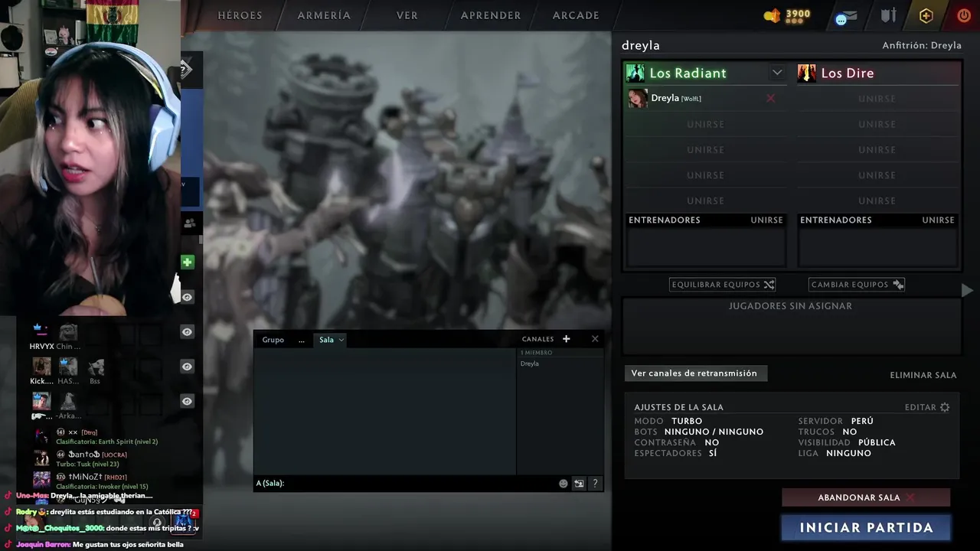Viewport: 980px width, 551px height.
Task: Click the SERVIDOR PERÚ setting value
Action: (x=862, y=421)
